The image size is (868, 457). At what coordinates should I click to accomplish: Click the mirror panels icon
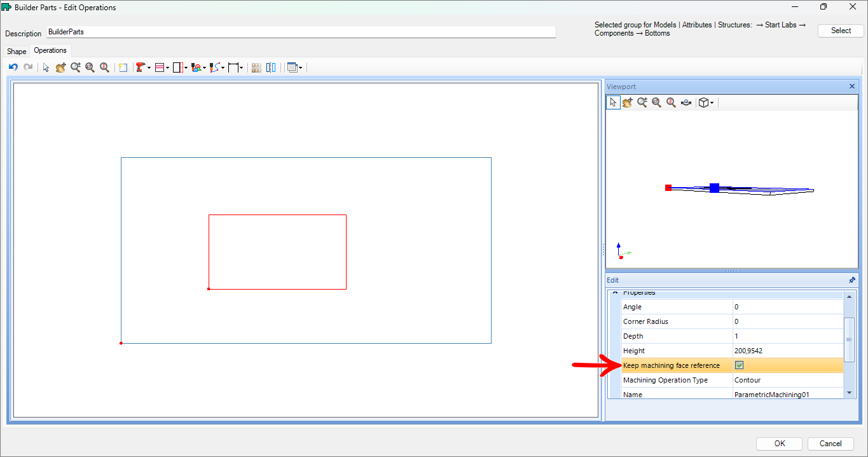point(272,67)
